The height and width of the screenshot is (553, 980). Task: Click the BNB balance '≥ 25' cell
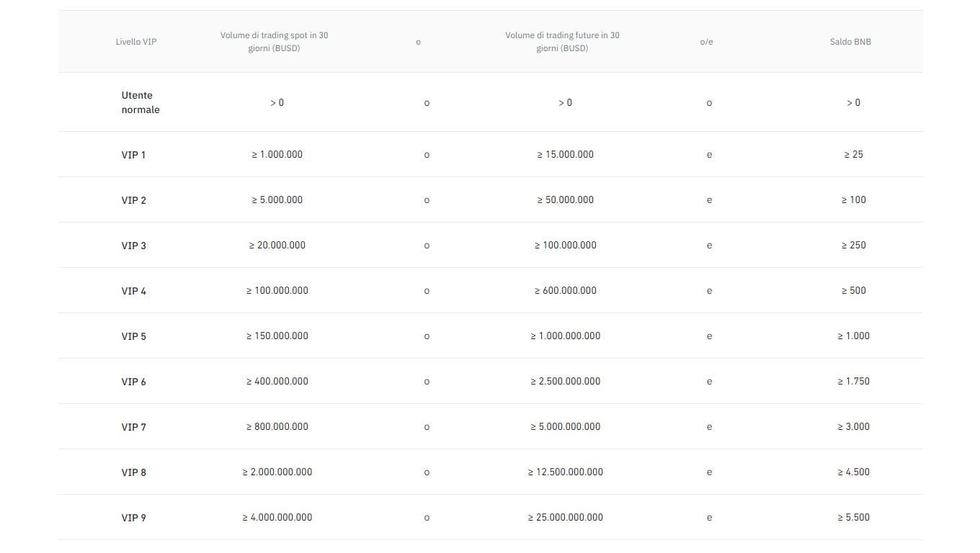(854, 154)
